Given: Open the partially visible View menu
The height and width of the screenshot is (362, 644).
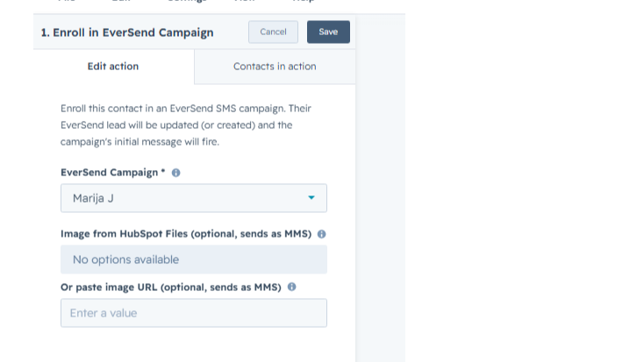Looking at the screenshot, I should tap(245, 1).
